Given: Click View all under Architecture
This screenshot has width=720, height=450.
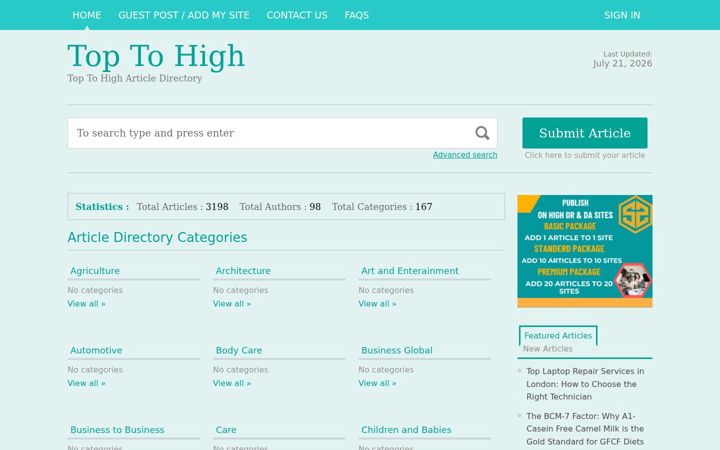Looking at the screenshot, I should pos(232,304).
